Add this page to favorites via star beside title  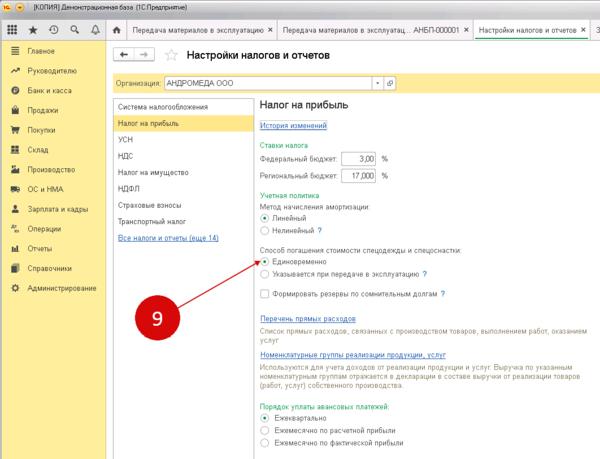coord(172,55)
